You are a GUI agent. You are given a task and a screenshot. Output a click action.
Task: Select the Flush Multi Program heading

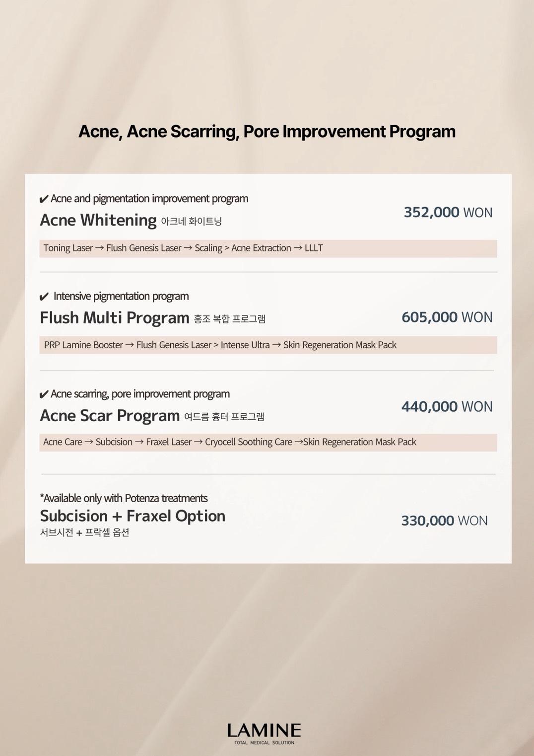115,318
